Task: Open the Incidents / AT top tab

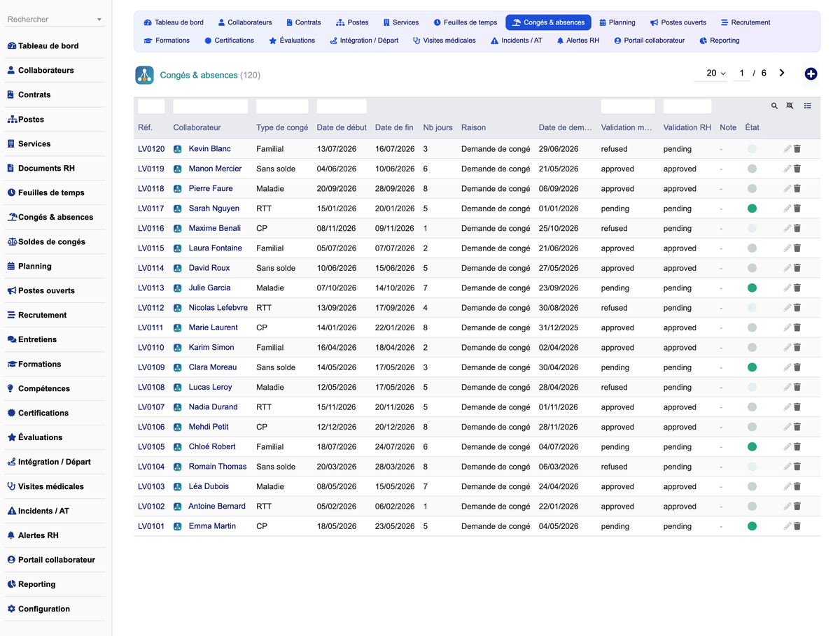Action: pos(516,41)
